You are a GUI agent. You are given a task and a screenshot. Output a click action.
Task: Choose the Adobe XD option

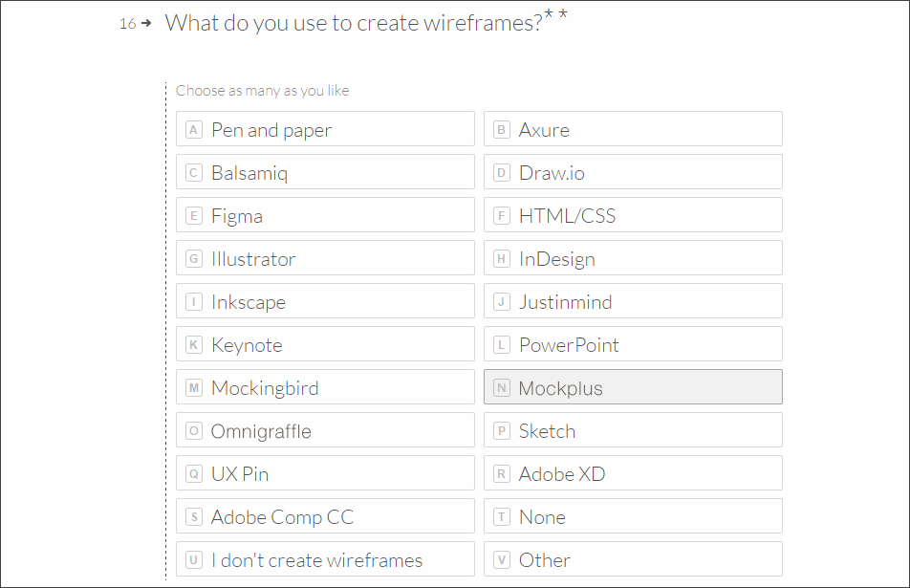click(x=633, y=473)
